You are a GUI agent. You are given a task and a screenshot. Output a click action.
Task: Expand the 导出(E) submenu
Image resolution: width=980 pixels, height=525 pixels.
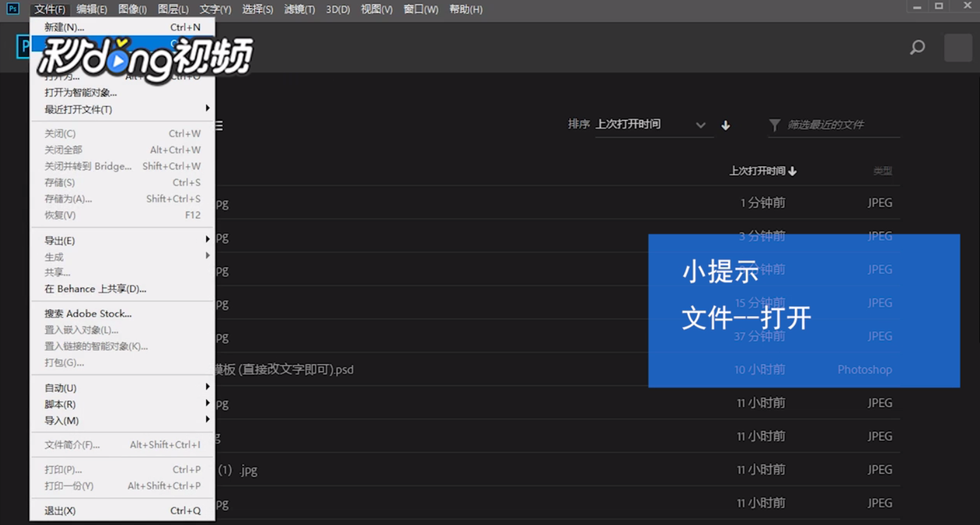click(122, 241)
